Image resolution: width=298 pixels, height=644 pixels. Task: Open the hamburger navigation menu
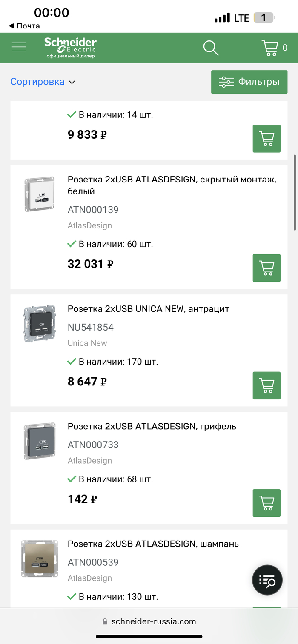(x=19, y=47)
